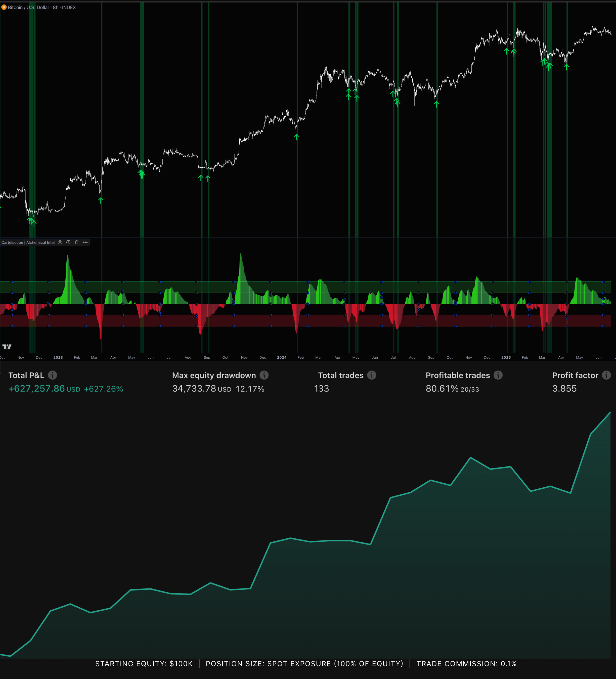The height and width of the screenshot is (679, 616).
Task: Click the Profitable trades heading
Action: (458, 375)
